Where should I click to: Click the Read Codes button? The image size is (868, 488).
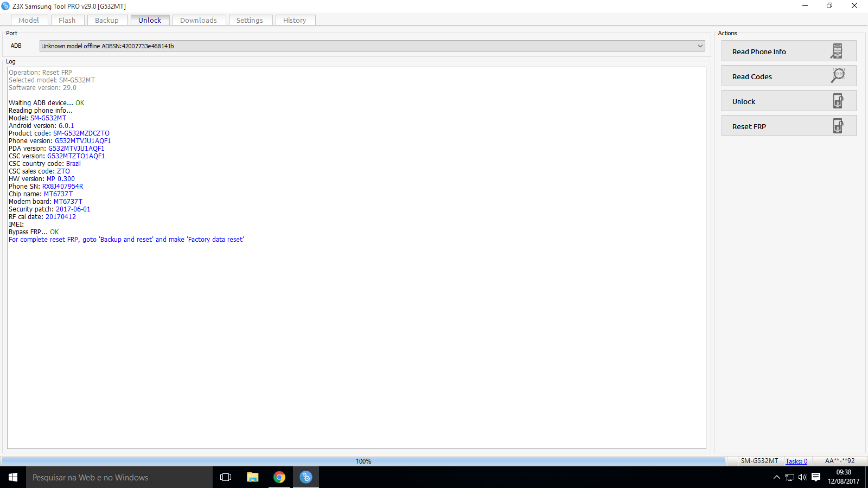pos(789,76)
